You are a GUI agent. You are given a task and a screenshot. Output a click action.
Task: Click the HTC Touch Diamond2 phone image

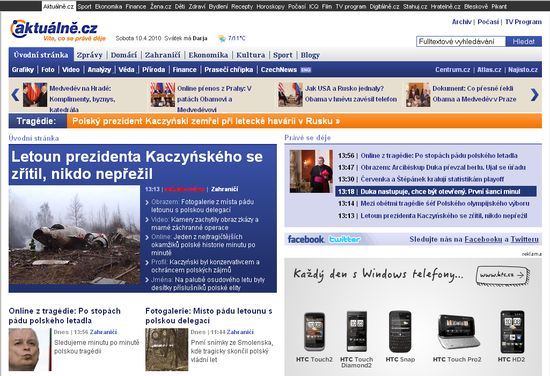click(x=356, y=331)
